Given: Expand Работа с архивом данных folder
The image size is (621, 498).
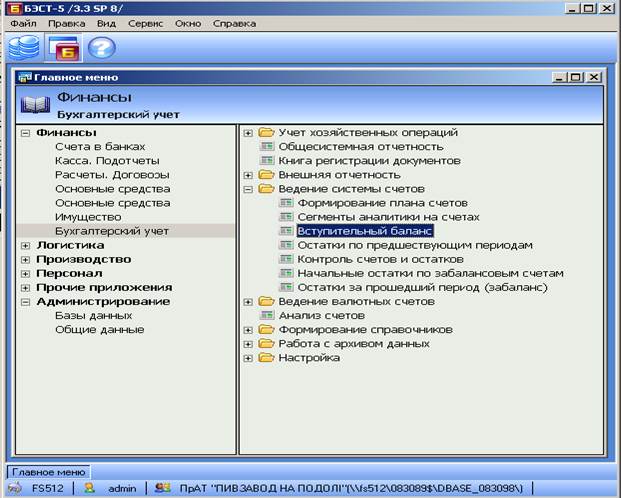Looking at the screenshot, I should [x=248, y=344].
